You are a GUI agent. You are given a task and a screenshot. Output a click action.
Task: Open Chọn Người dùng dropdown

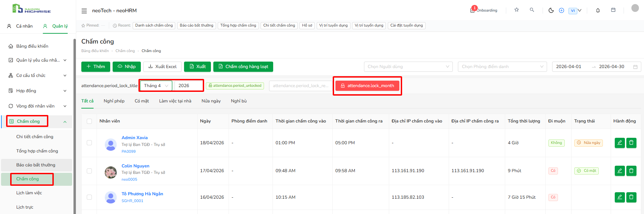point(408,67)
